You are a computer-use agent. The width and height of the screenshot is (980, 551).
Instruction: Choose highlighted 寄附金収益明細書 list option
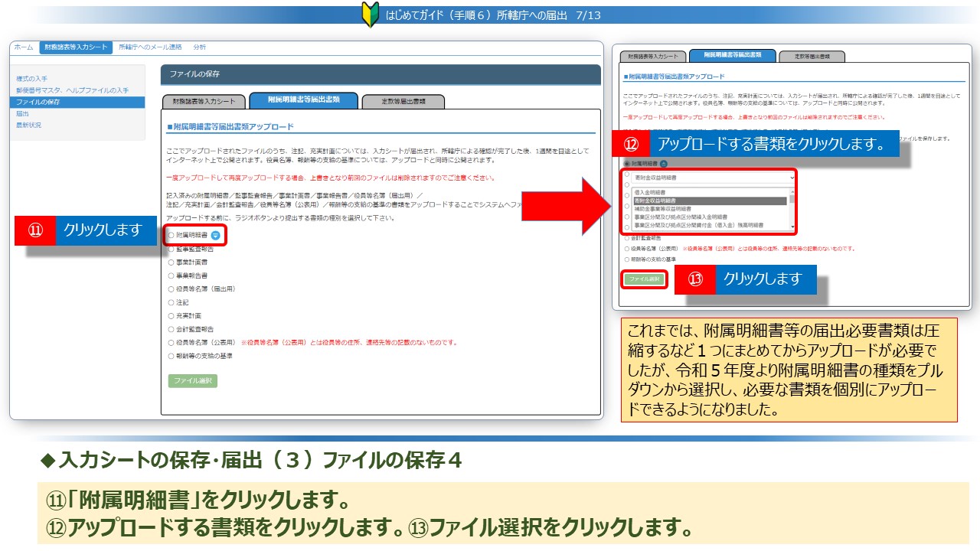click(x=712, y=201)
